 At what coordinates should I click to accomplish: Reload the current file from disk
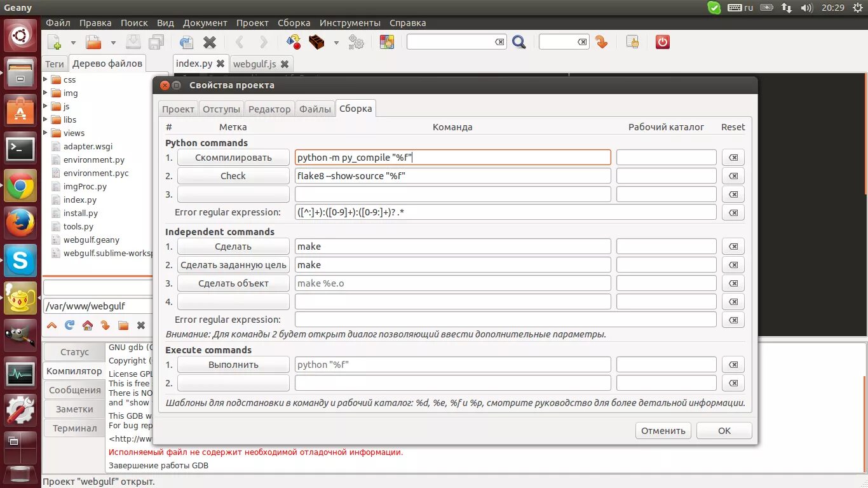(x=186, y=43)
